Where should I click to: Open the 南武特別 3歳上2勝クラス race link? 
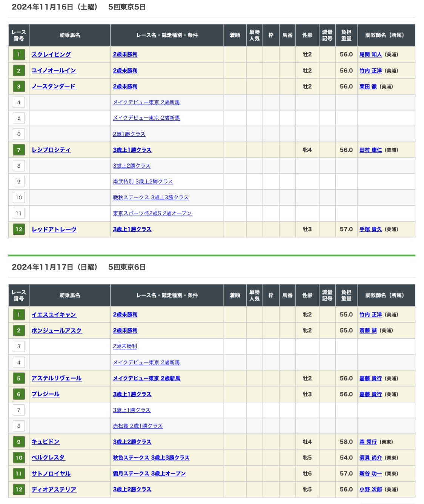tap(143, 182)
